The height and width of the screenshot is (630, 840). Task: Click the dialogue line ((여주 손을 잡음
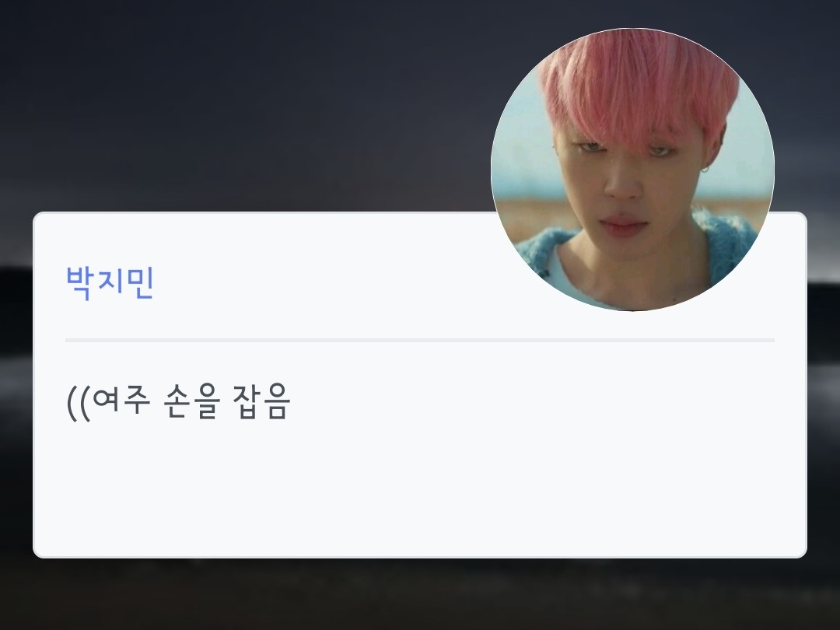pos(178,402)
